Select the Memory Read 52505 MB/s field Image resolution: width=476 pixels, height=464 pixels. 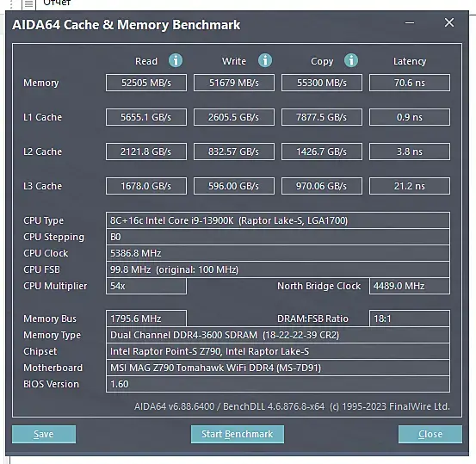tap(146, 83)
